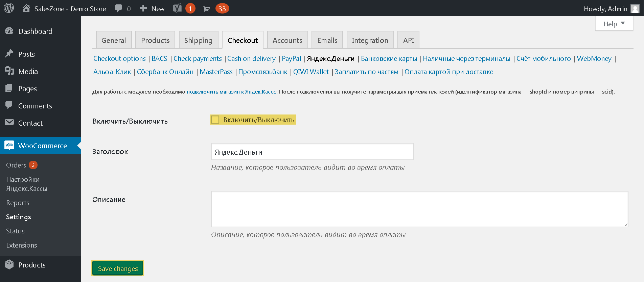This screenshot has width=644, height=282.
Task: Open Наличные через терминалы link
Action: [467, 58]
